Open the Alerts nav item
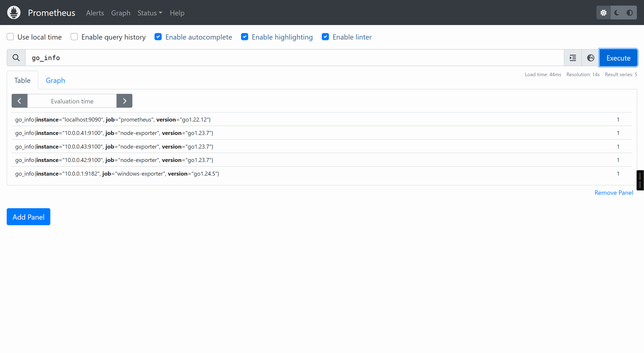Viewport: 644px width, 353px height. (x=95, y=13)
